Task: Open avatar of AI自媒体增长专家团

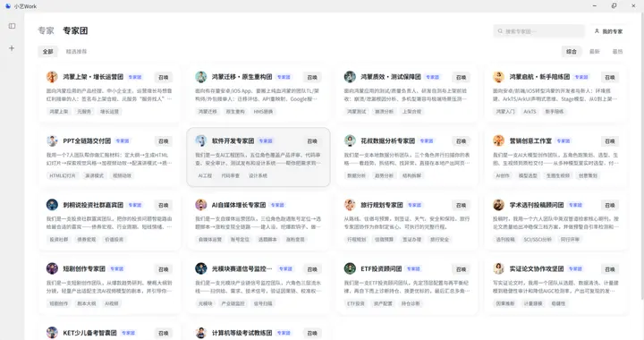Action: (x=201, y=205)
